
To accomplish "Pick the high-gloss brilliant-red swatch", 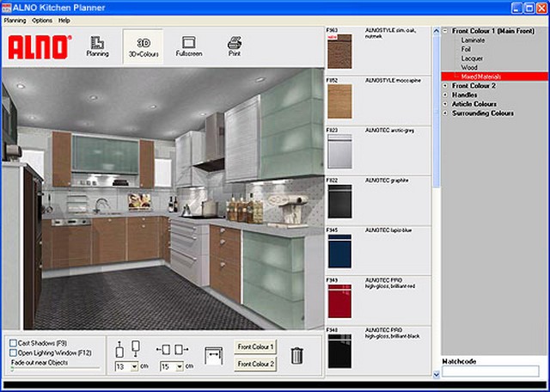I will click(339, 301).
